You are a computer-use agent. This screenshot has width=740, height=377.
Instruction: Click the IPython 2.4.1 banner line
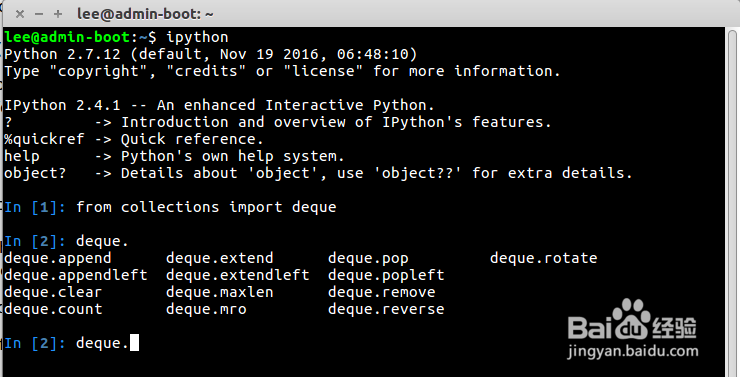[219, 105]
